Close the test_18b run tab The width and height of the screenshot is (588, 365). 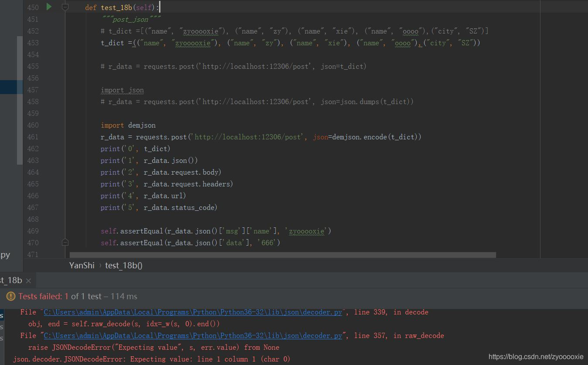tap(28, 281)
